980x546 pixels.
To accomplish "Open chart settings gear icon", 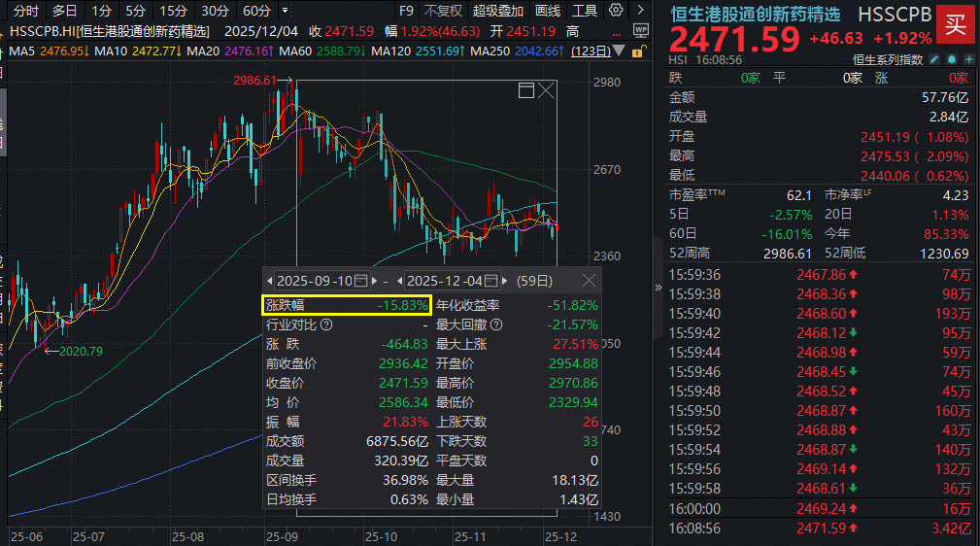I will (x=616, y=10).
